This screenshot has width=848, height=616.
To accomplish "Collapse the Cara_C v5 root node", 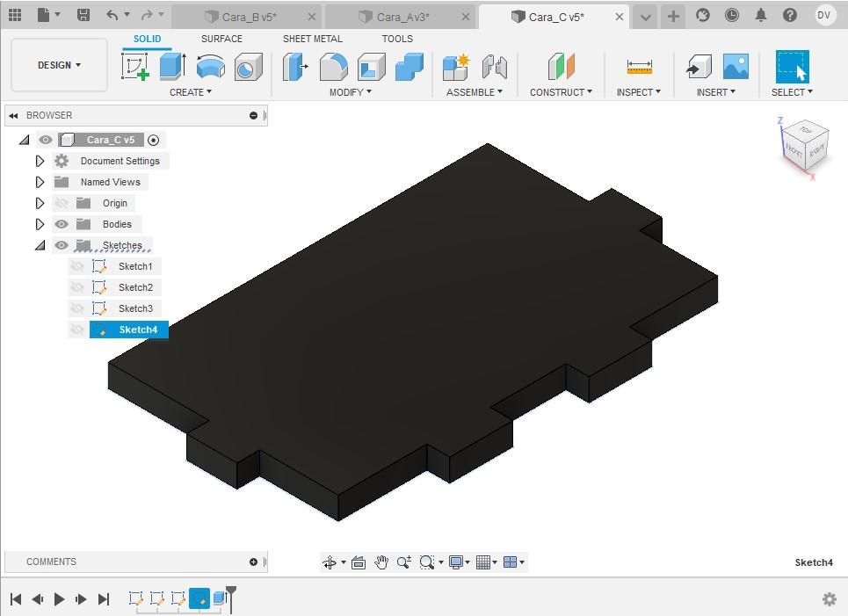I will 24,140.
